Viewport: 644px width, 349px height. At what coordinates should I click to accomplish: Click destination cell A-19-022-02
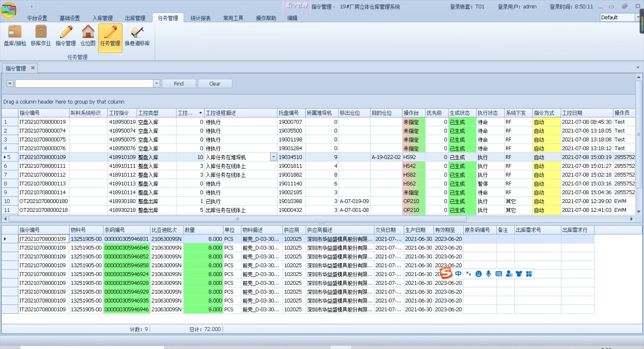[x=386, y=157]
